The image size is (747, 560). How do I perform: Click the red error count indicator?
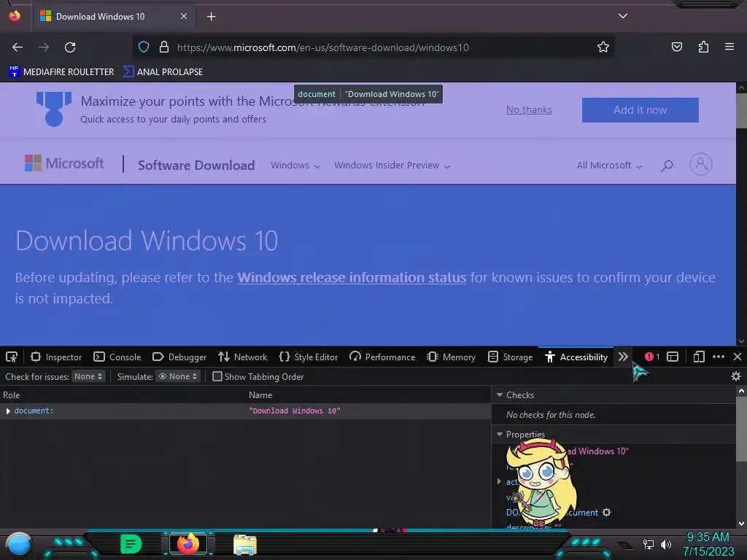[x=651, y=357]
